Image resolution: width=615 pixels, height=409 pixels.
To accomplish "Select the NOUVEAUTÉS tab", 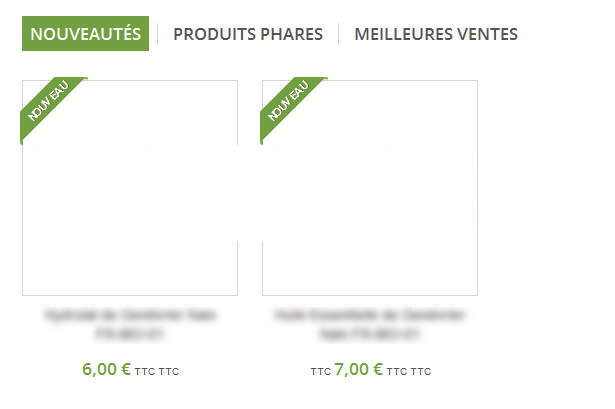I will tap(85, 34).
